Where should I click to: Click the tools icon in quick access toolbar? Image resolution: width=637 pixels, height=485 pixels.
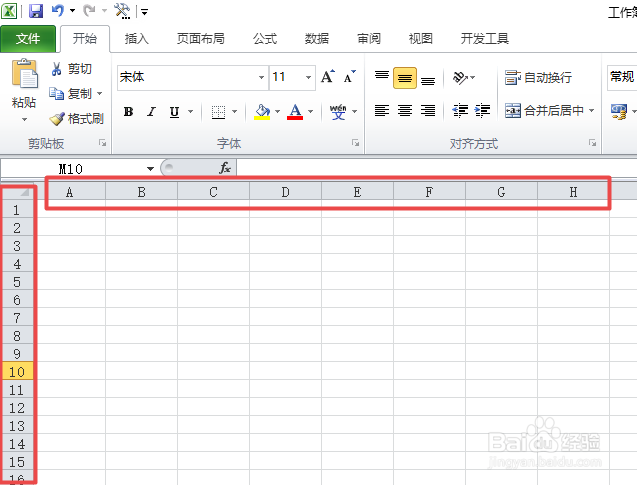[x=122, y=11]
